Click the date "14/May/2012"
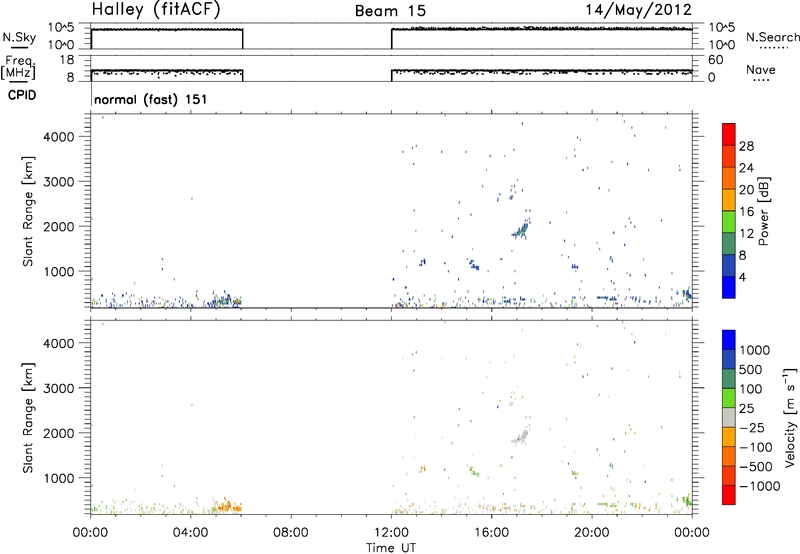Screen dimensions: 800x554 click(638, 10)
